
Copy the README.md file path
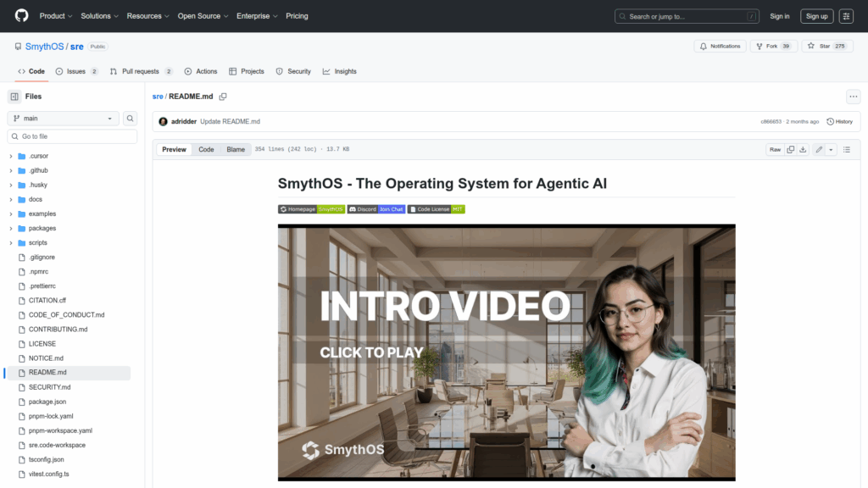tap(223, 97)
